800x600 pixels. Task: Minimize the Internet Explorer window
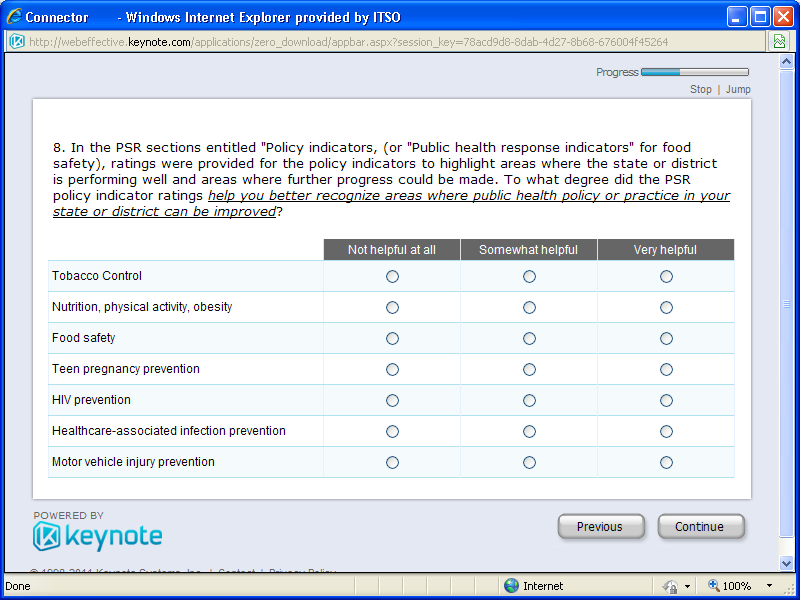click(737, 17)
